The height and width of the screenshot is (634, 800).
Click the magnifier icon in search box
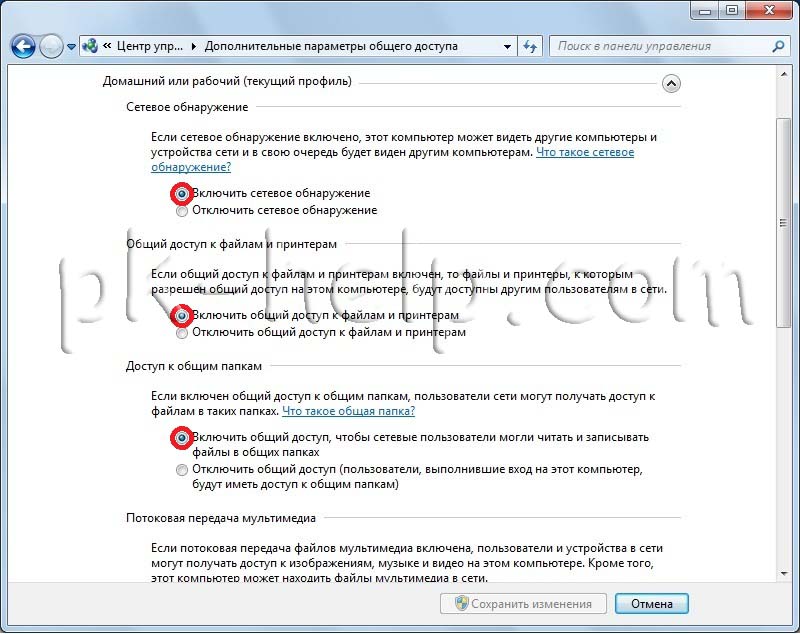[778, 46]
